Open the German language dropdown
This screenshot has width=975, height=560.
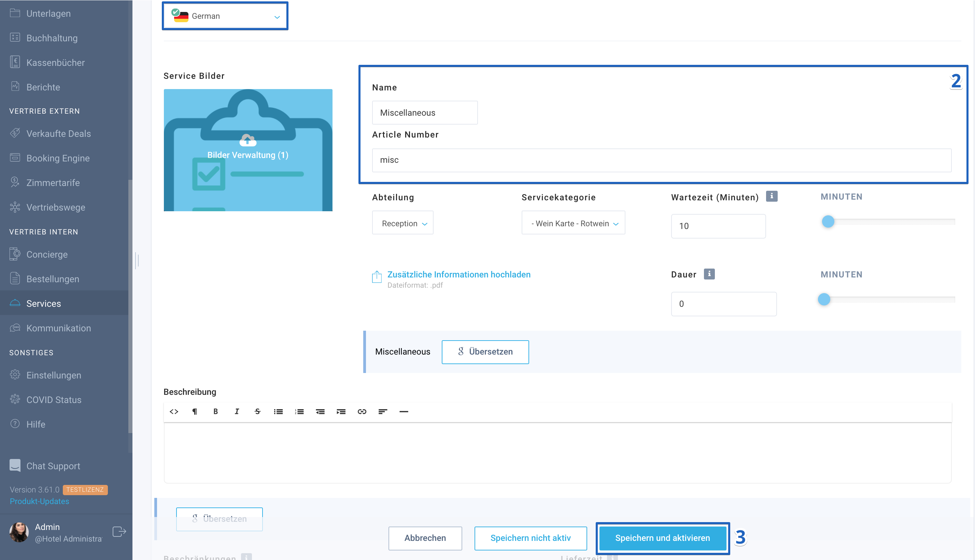point(225,16)
